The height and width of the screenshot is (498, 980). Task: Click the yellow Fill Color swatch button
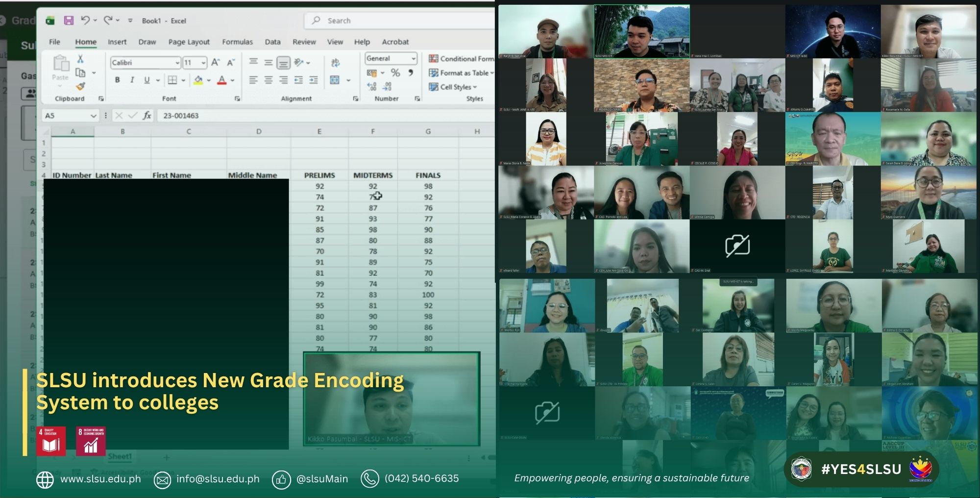(198, 80)
